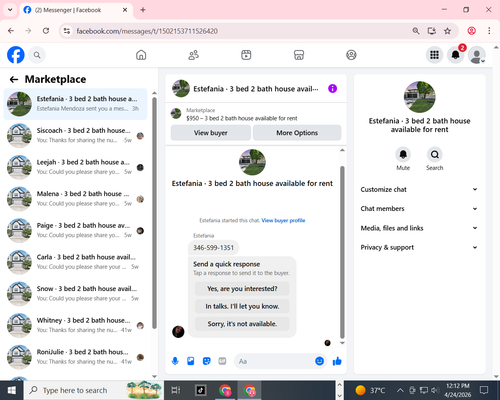The height and width of the screenshot is (400, 500).
Task: Click the back arrow next to Marketplace
Action: point(14,79)
